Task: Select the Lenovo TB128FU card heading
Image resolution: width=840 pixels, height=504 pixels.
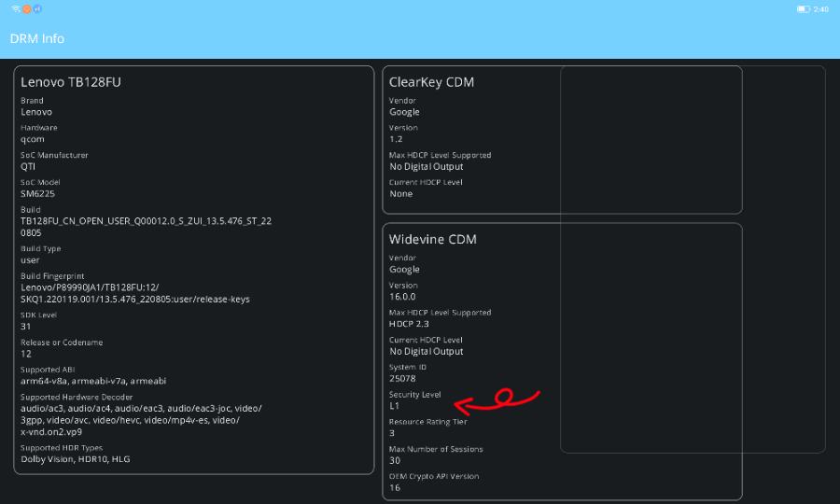Action: point(71,82)
